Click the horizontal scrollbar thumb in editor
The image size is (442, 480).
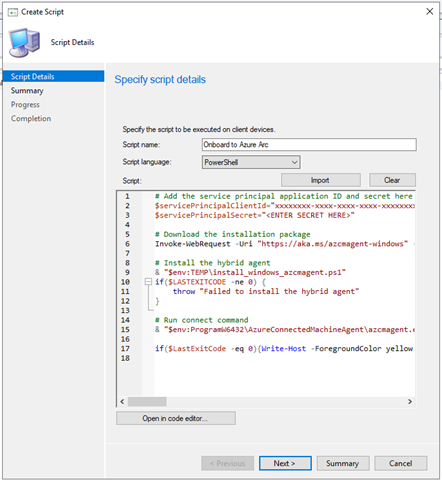point(147,402)
